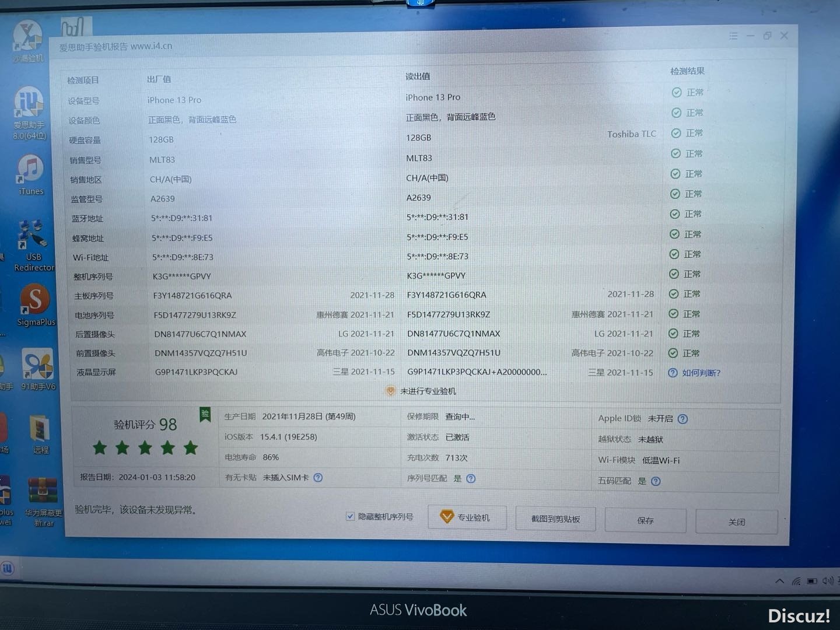Click the 专业验机 button

click(467, 517)
